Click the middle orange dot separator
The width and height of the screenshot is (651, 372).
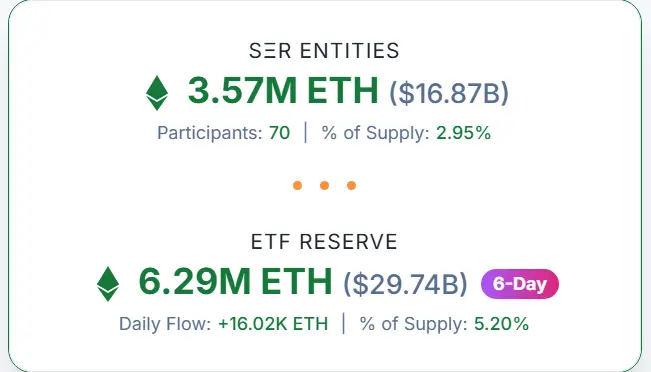pyautogui.click(x=325, y=186)
